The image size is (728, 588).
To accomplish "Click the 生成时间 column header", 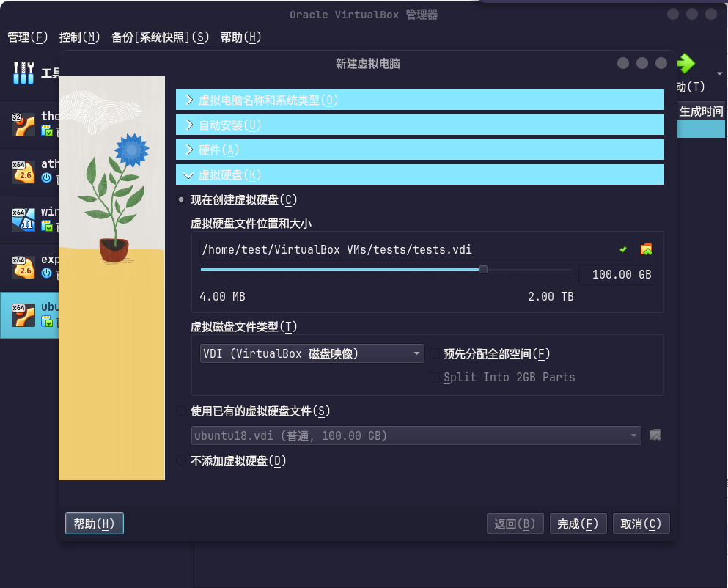I will tap(701, 111).
